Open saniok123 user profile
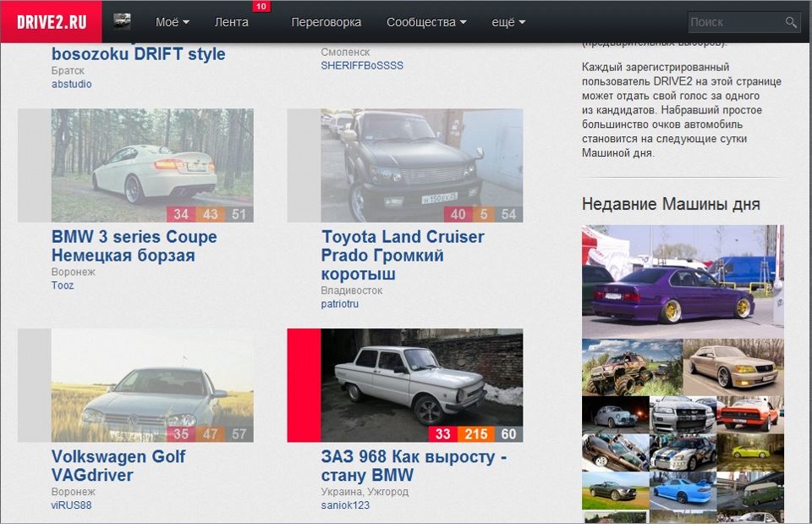The height and width of the screenshot is (524, 812). point(345,505)
